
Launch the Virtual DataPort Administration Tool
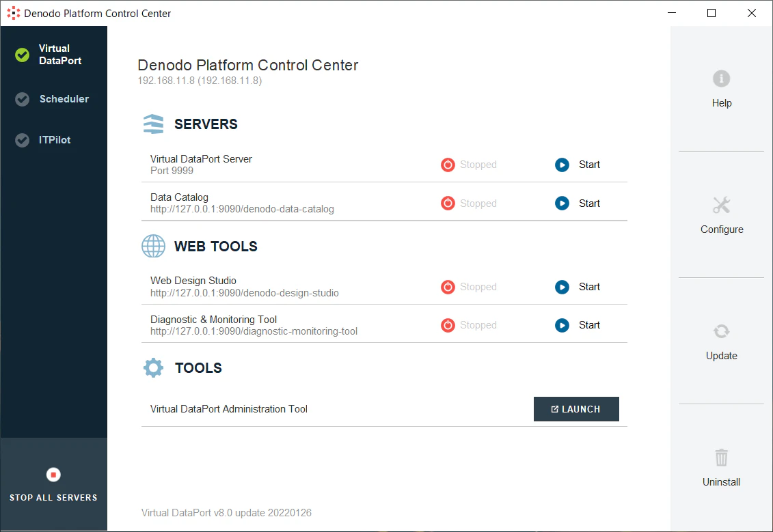576,409
